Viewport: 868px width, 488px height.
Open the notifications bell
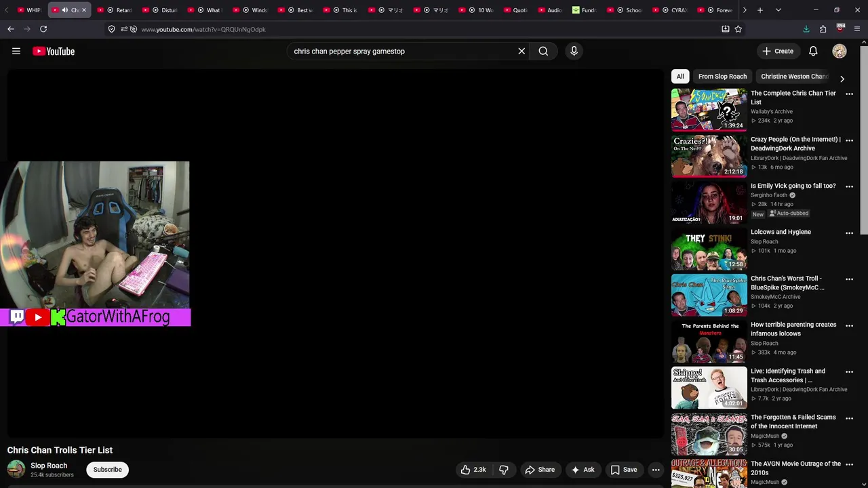pyautogui.click(x=813, y=51)
